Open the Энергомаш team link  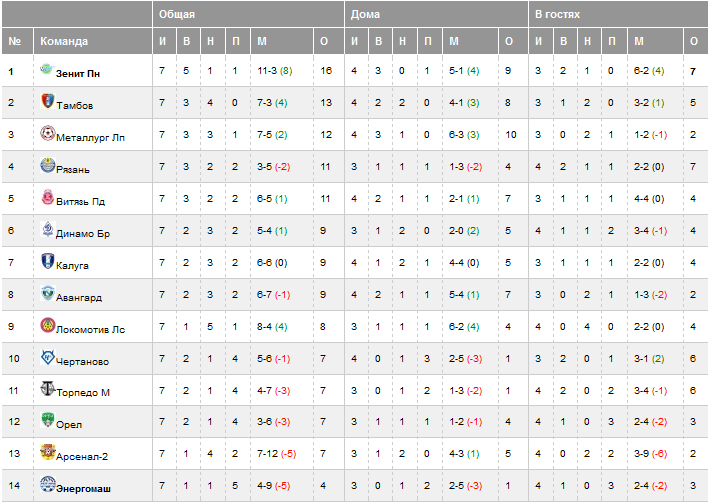click(85, 488)
